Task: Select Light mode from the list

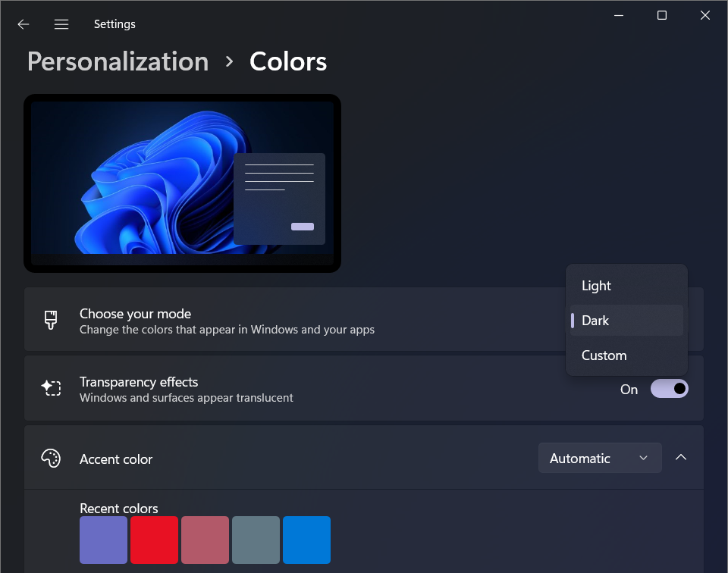Action: (626, 285)
